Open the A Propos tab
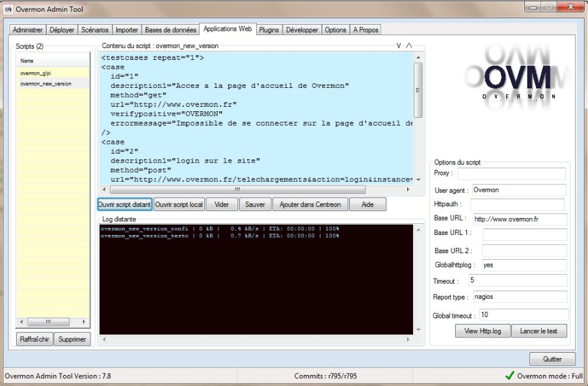Screen dimensions: 588x386 click(x=366, y=30)
